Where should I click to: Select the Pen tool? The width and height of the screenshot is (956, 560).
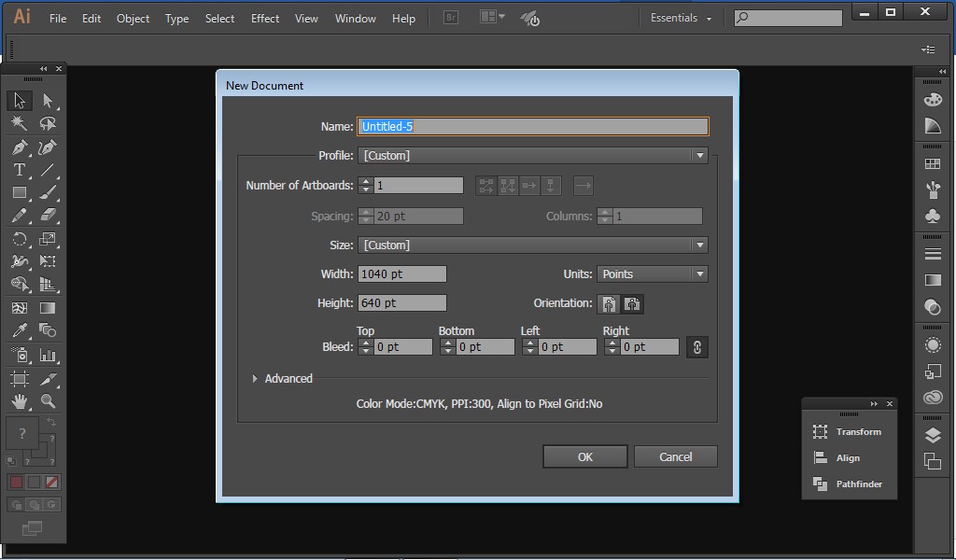[19, 146]
